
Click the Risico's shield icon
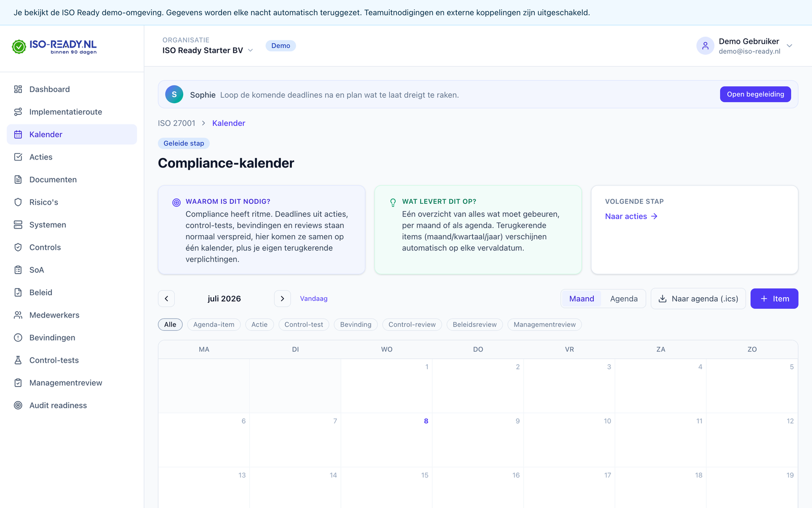[18, 202]
